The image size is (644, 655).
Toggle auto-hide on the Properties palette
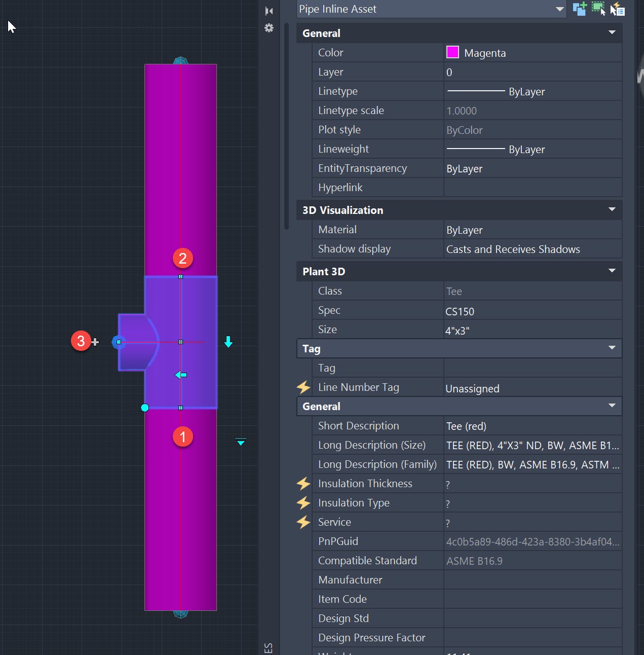269,10
